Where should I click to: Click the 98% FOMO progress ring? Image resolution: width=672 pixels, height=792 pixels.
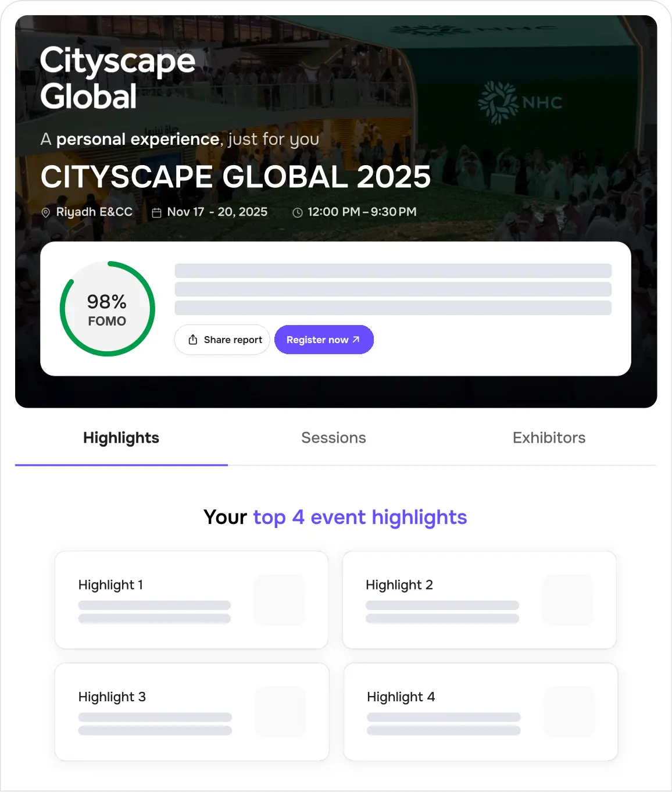pyautogui.click(x=108, y=309)
